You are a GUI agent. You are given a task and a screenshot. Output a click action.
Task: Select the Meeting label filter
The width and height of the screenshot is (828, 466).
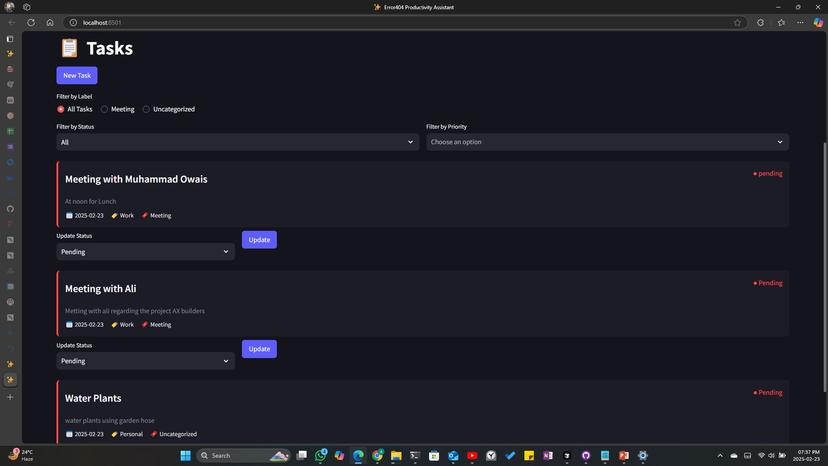pyautogui.click(x=105, y=109)
